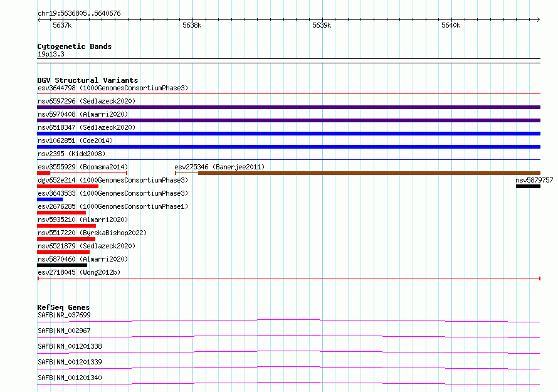This screenshot has height=392, width=558.
Task: Open the nsv2395 (Kidd2008) label
Action: [71, 154]
